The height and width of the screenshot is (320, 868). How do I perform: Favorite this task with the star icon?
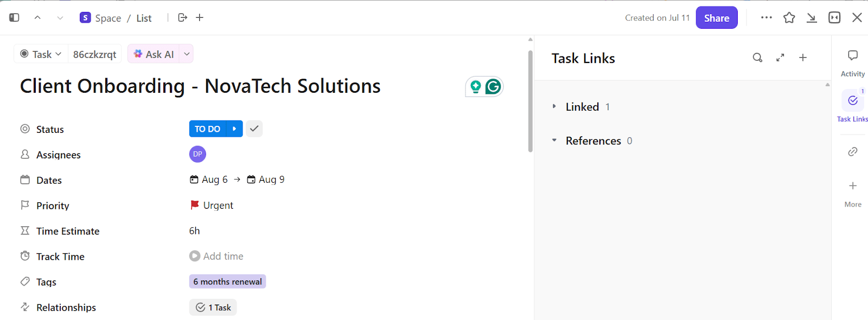pos(789,18)
